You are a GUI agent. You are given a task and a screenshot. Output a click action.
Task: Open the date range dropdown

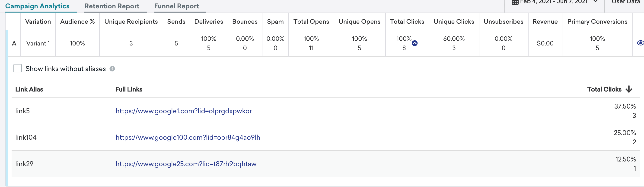(x=596, y=2)
